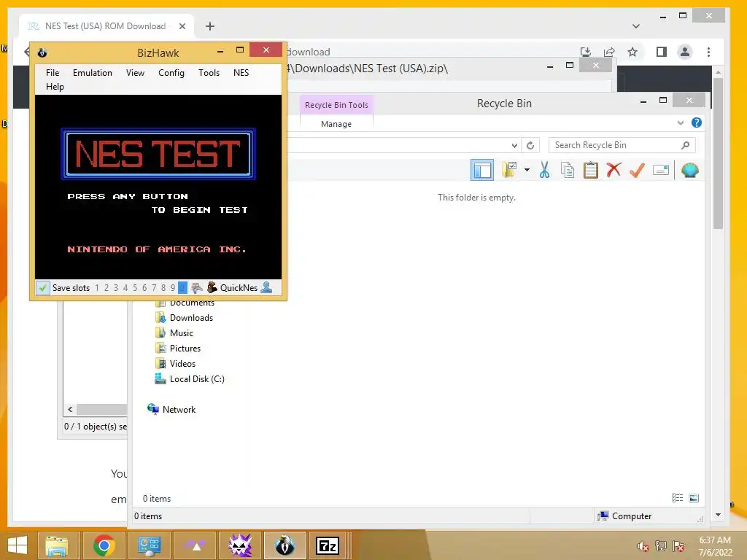
Task: Open the View menu in BizHawk
Action: [135, 73]
